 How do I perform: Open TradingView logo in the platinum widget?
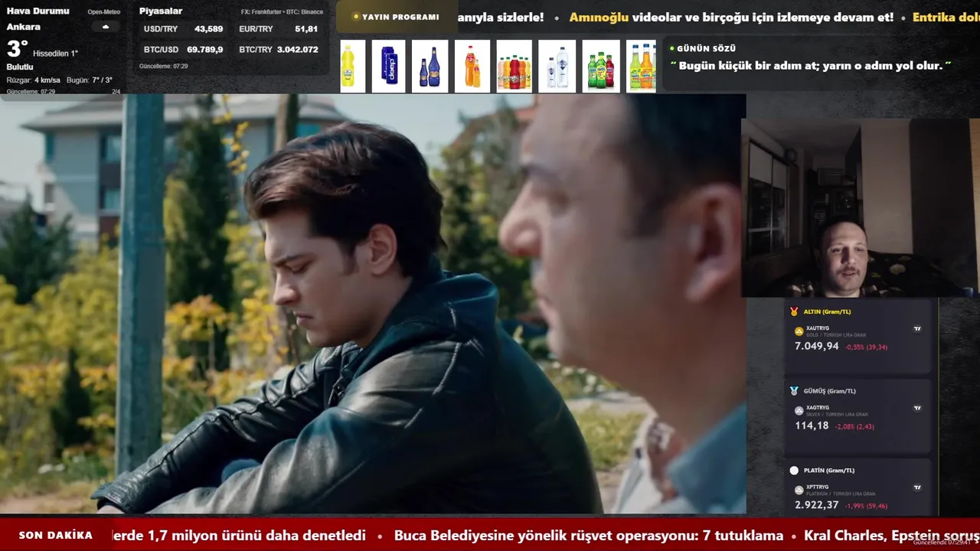pyautogui.click(x=917, y=487)
